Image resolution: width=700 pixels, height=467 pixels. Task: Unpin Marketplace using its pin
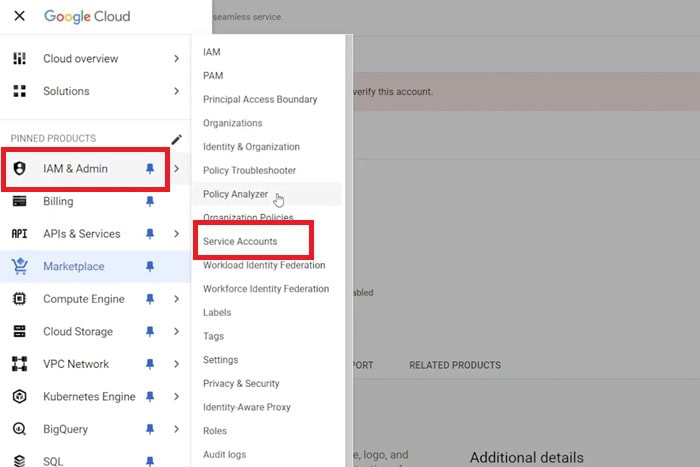point(150,267)
